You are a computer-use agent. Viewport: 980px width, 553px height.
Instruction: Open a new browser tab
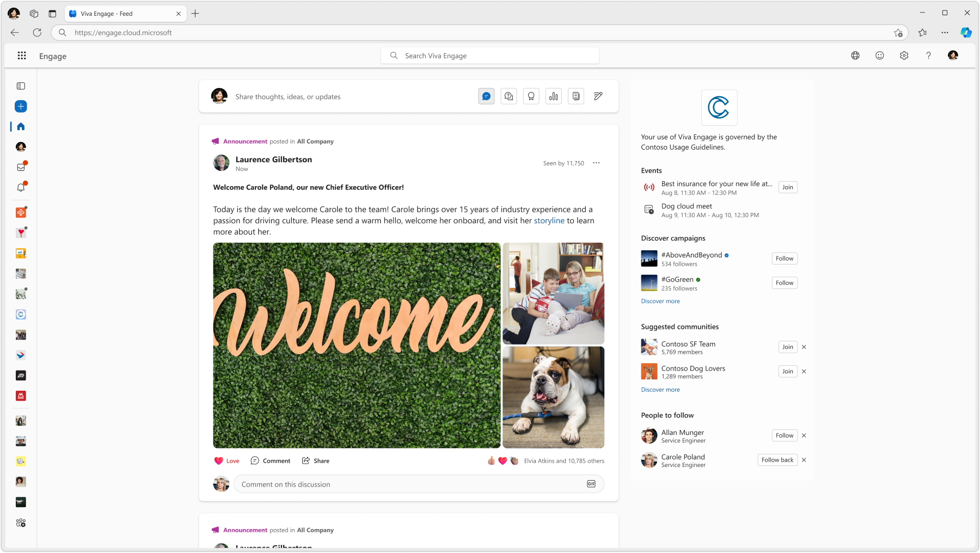coord(195,14)
